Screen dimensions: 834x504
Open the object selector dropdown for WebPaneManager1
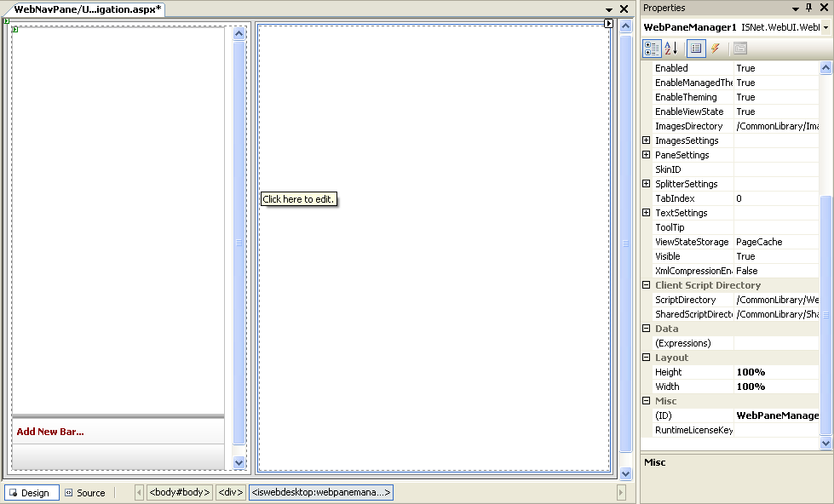pos(825,27)
